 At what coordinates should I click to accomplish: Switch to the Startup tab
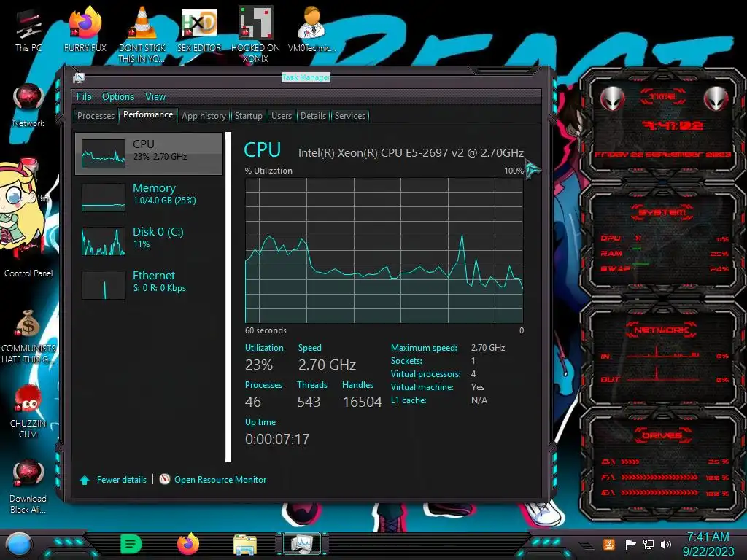click(x=248, y=116)
